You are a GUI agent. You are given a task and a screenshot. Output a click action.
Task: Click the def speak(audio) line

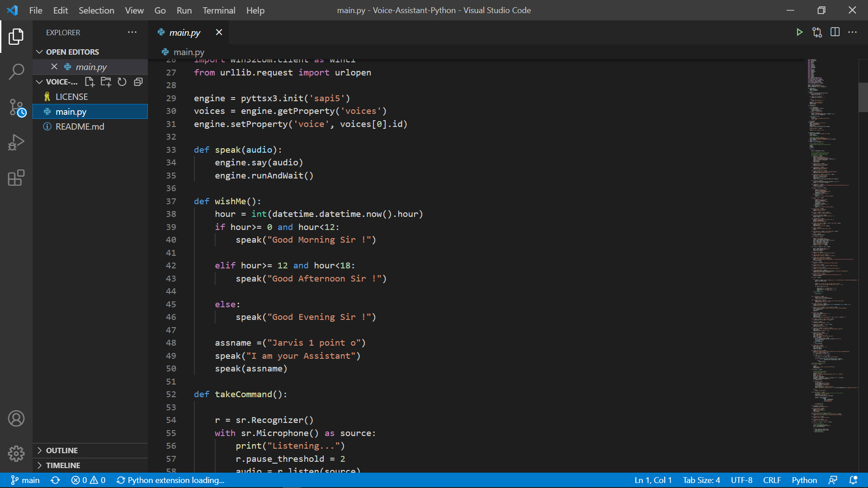pyautogui.click(x=238, y=150)
